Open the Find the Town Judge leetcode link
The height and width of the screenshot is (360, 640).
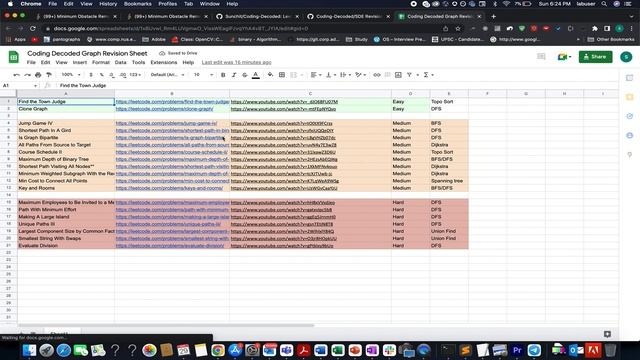tap(172, 102)
